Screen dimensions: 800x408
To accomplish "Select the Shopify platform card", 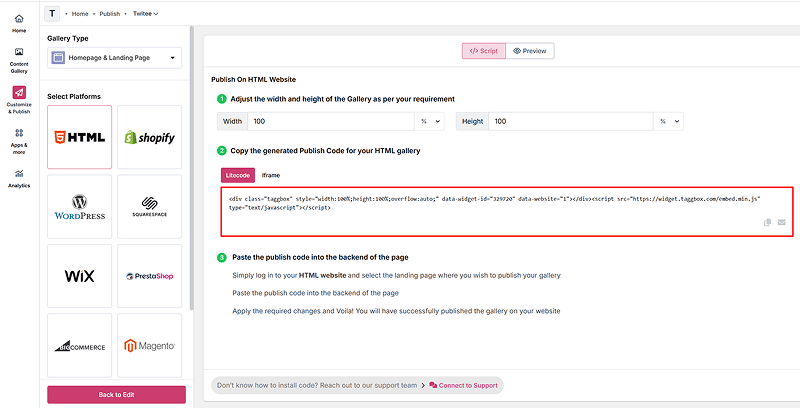I will (x=149, y=137).
